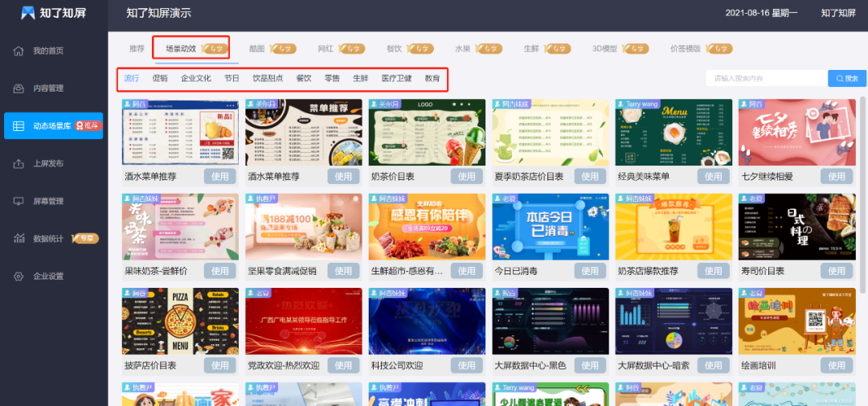Click the 知了知屏 logo icon
868x406 pixels.
[x=27, y=13]
